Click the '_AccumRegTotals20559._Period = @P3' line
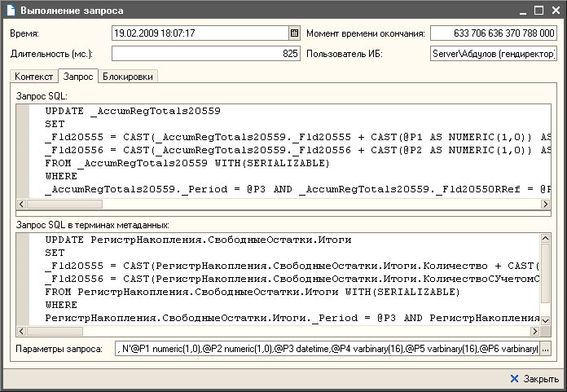Screen dimensions: 567x392 click(297, 189)
